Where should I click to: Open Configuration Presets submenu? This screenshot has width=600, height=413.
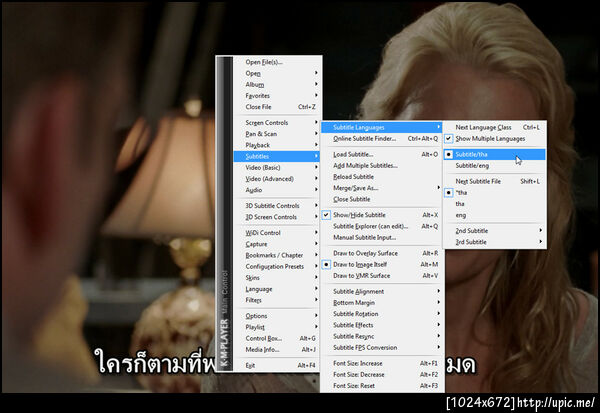pyautogui.click(x=276, y=266)
